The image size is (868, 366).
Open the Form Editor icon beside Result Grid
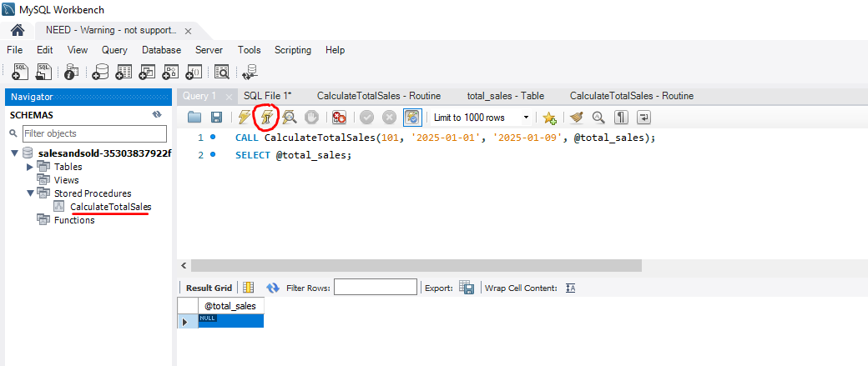click(248, 288)
